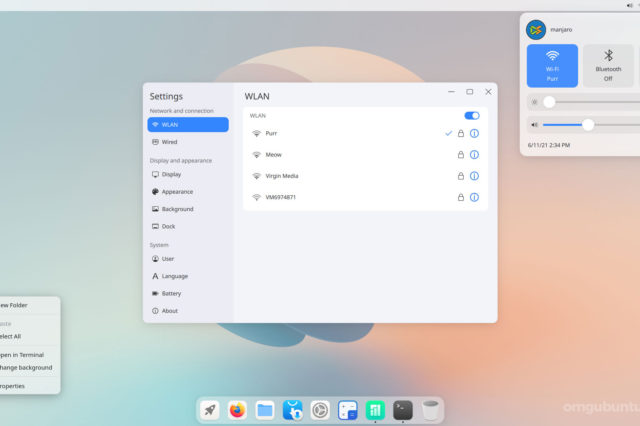
Task: Turn off the WLAN switch
Action: pos(472,116)
